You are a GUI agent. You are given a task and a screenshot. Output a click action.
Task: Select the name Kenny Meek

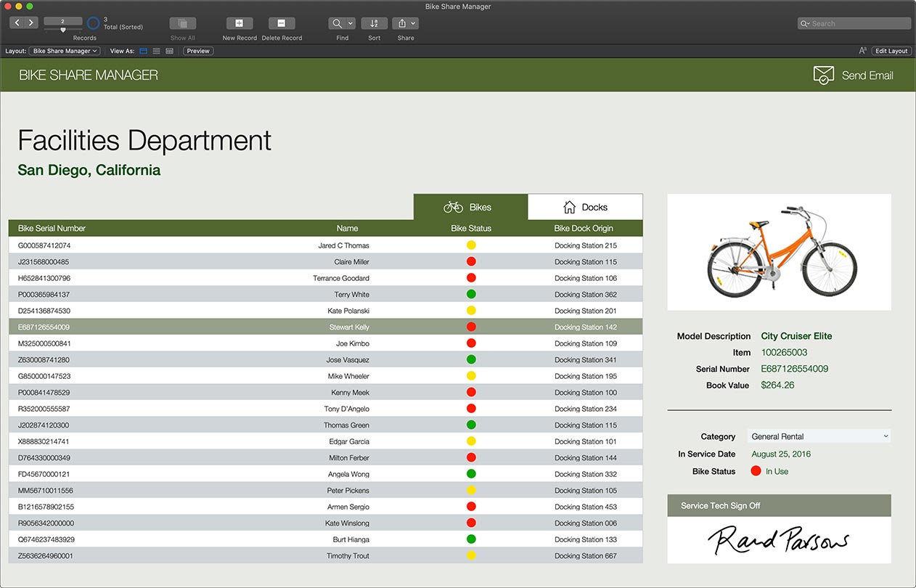[351, 392]
